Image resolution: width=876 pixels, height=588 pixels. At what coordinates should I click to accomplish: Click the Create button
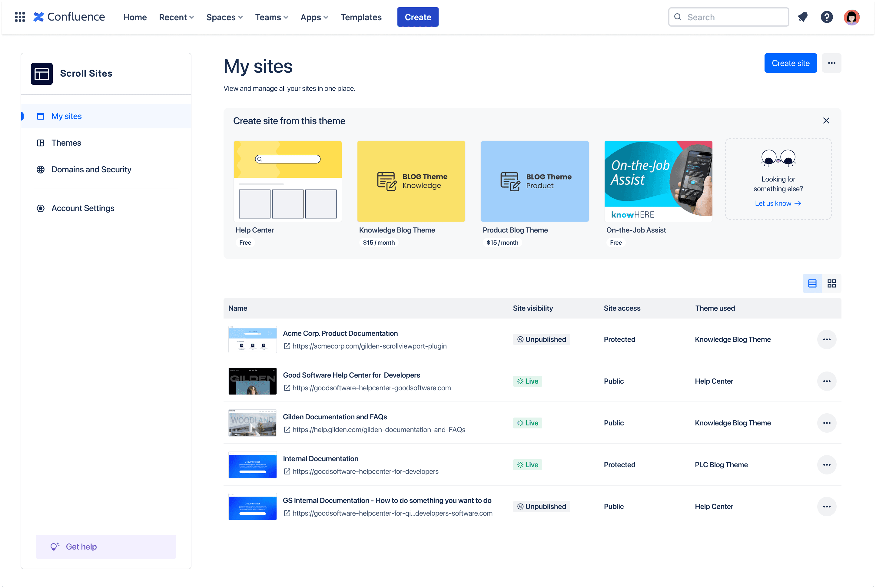pos(417,17)
